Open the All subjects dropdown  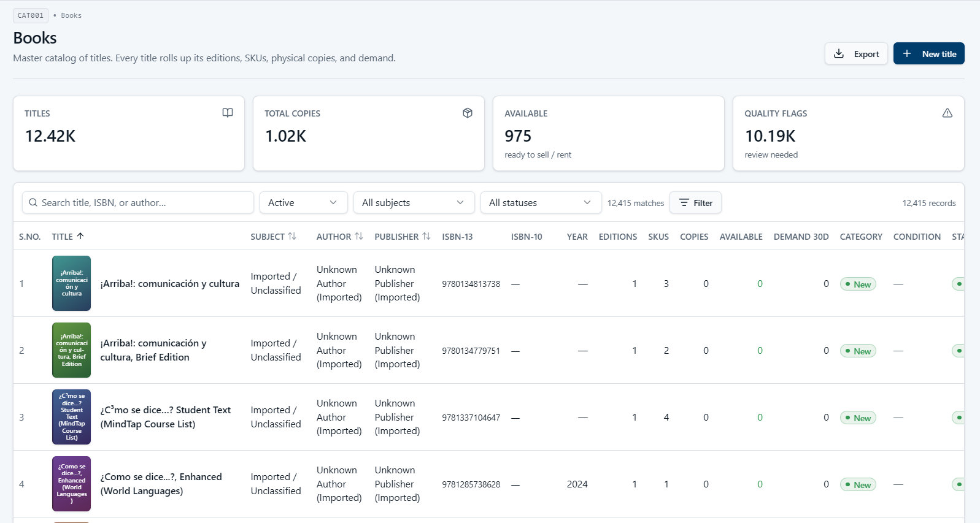click(x=414, y=202)
